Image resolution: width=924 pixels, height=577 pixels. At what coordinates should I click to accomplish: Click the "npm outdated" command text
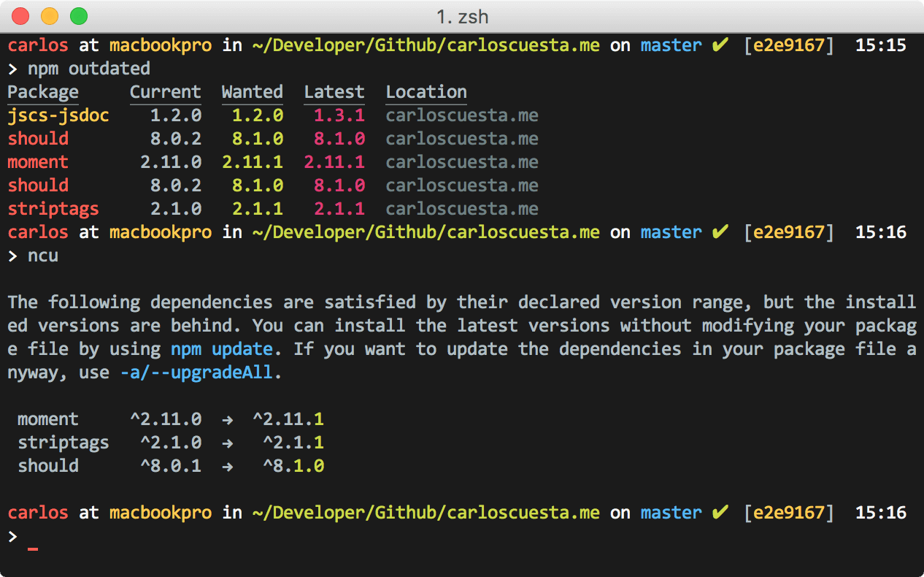pyautogui.click(x=89, y=69)
